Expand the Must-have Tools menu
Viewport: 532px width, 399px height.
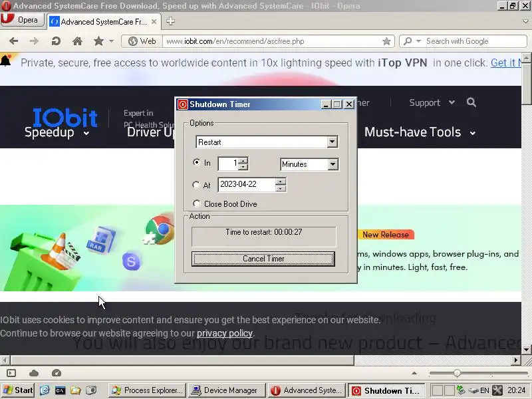point(420,132)
